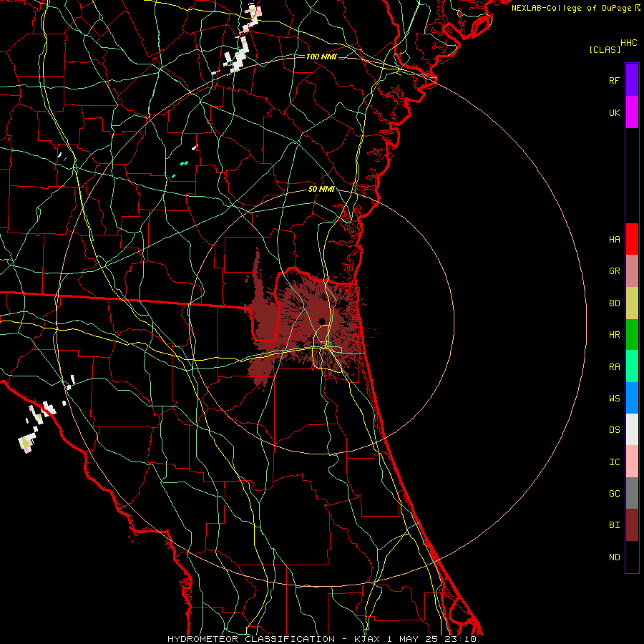Click the [CLAS] units label

click(x=605, y=49)
